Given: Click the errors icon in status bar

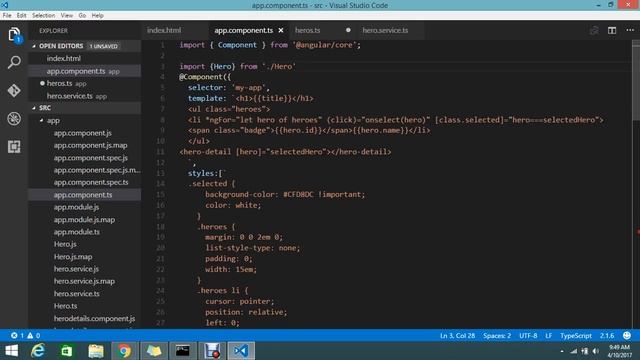Looking at the screenshot, I should pos(14,336).
